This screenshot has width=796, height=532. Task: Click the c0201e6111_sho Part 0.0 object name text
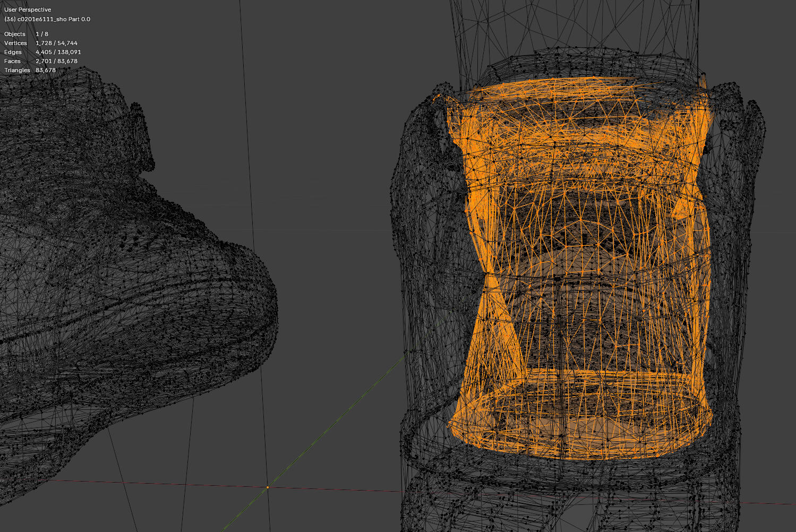point(47,18)
